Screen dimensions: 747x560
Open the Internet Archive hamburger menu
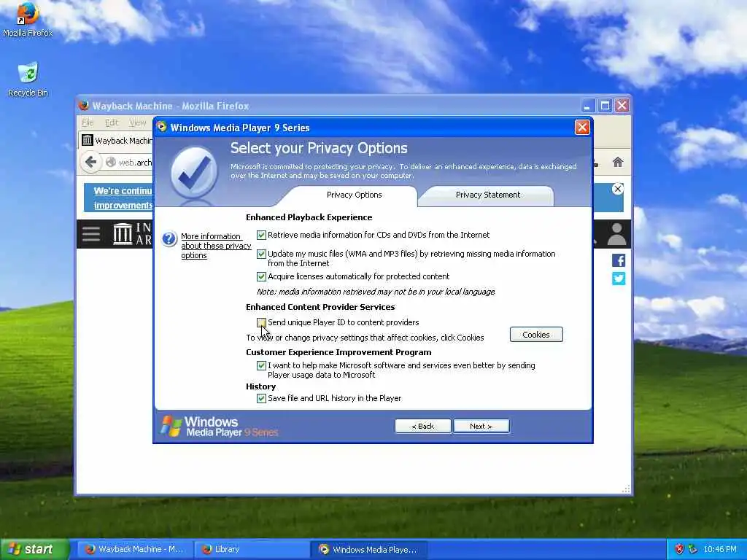(91, 234)
